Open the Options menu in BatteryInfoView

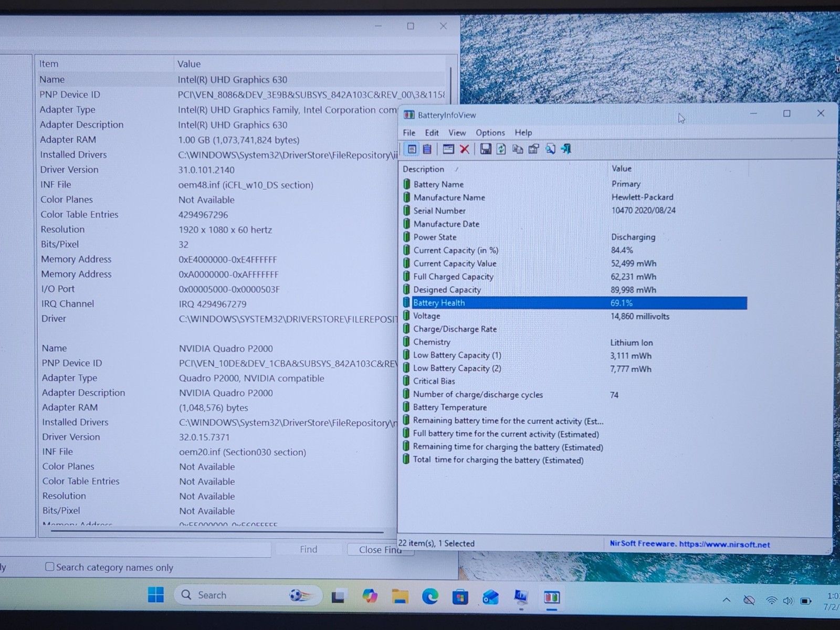(490, 133)
